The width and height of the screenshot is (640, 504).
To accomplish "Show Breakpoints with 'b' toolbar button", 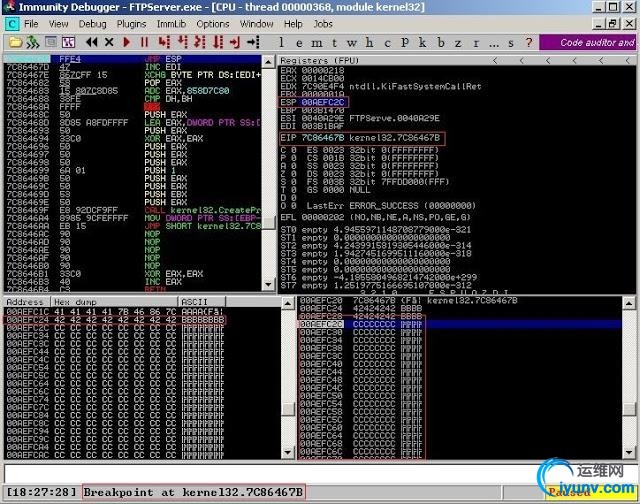I will pyautogui.click(x=441, y=42).
